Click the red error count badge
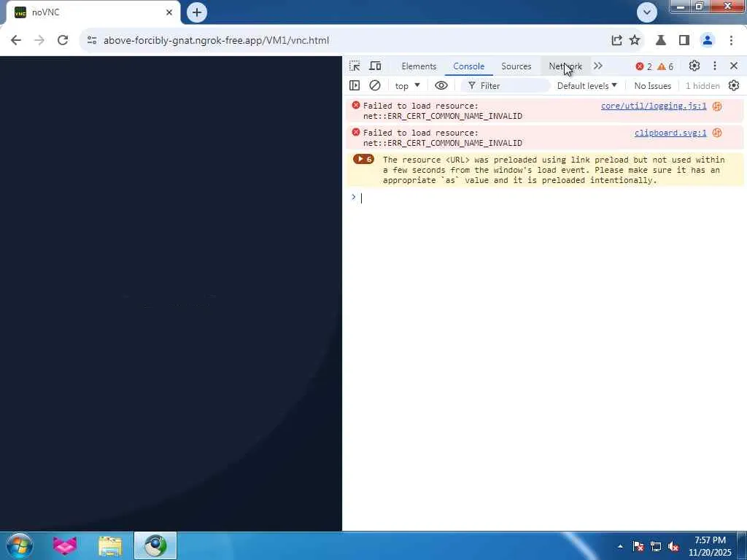This screenshot has width=747, height=560. [643, 66]
